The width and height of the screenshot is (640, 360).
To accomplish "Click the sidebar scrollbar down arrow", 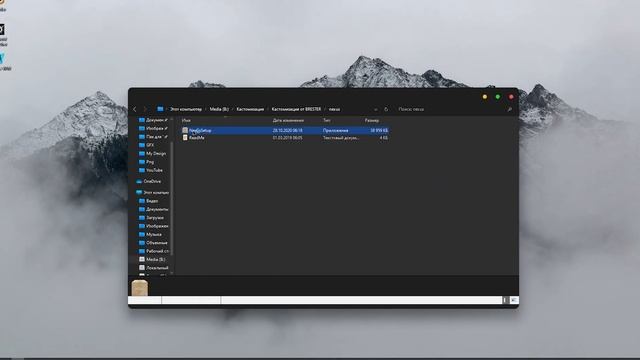I will [172, 273].
